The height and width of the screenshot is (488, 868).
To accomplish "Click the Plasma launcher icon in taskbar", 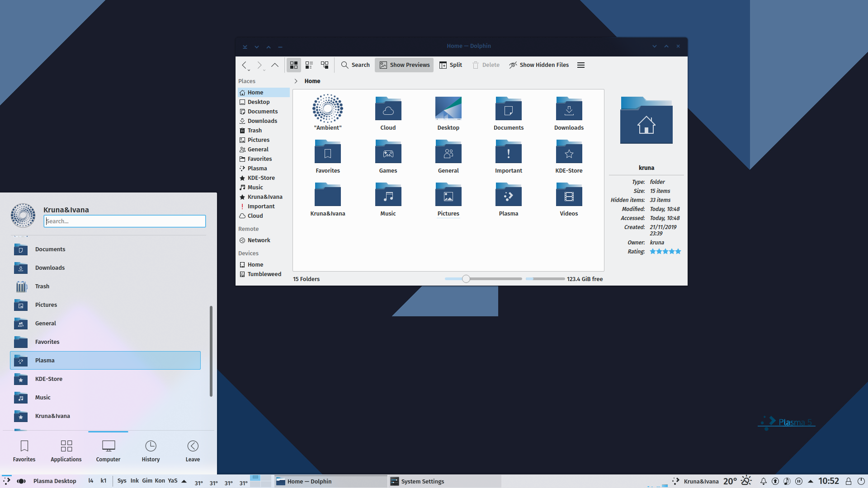I will pyautogui.click(x=7, y=481).
